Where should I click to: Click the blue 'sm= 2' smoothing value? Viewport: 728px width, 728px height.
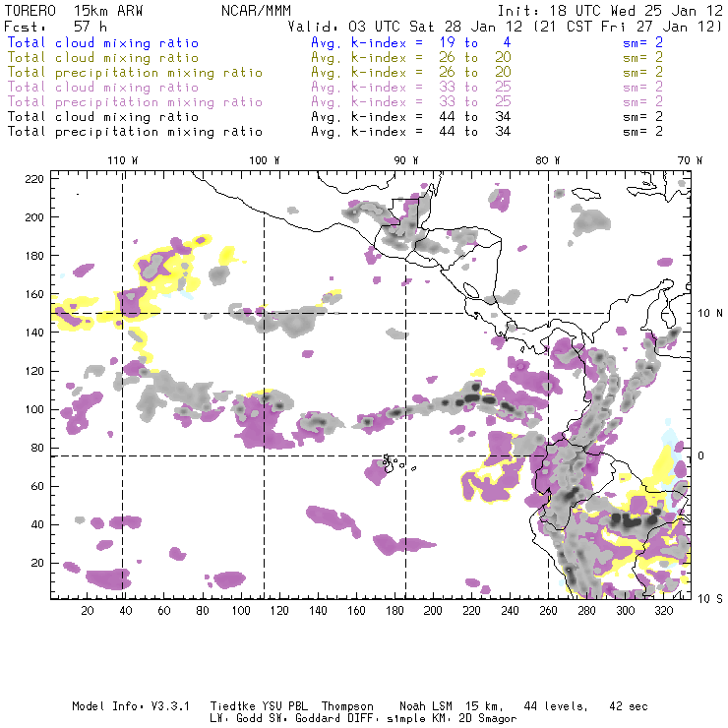(642, 42)
